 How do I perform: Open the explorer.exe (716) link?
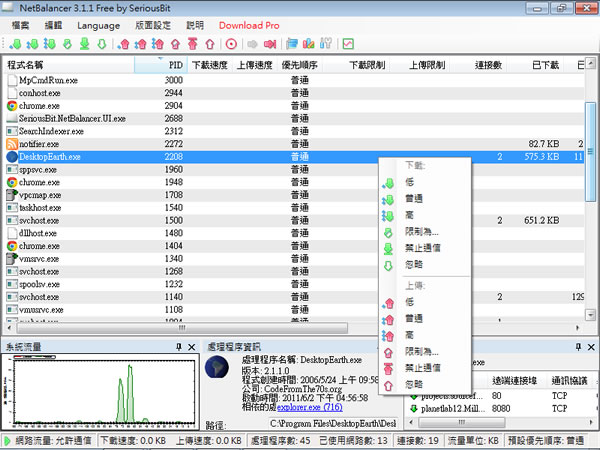(309, 407)
